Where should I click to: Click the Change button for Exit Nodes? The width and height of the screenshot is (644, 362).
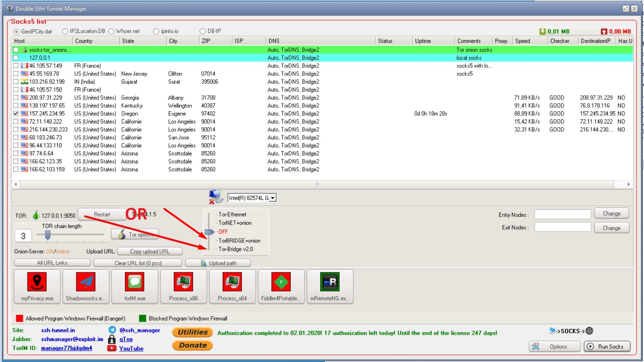pyautogui.click(x=611, y=228)
